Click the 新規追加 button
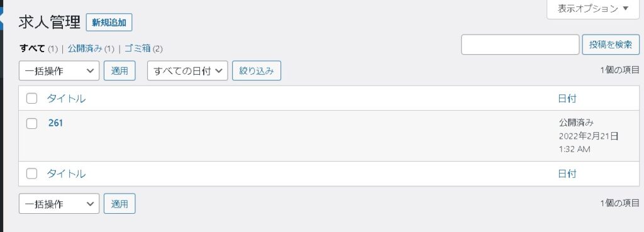The height and width of the screenshot is (232, 644). point(109,22)
